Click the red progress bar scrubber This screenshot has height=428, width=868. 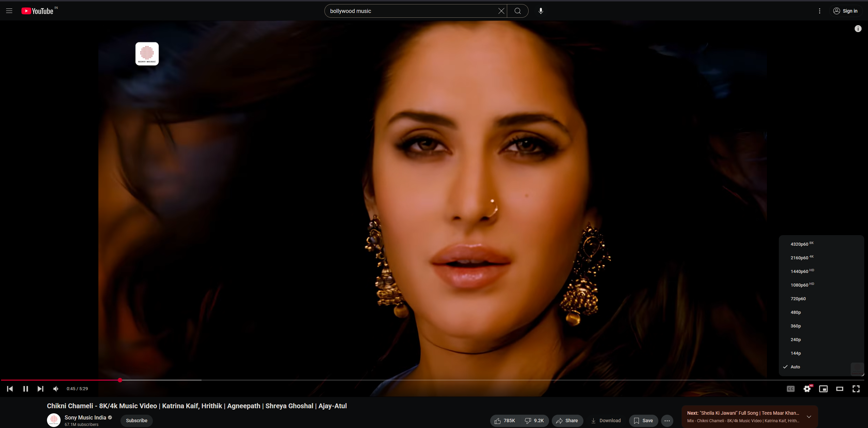120,380
